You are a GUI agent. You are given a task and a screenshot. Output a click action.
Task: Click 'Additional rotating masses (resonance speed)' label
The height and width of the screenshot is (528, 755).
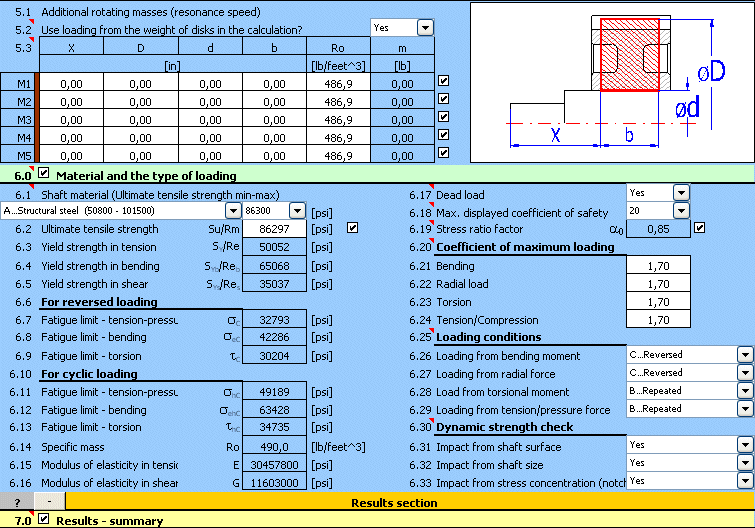click(x=151, y=12)
